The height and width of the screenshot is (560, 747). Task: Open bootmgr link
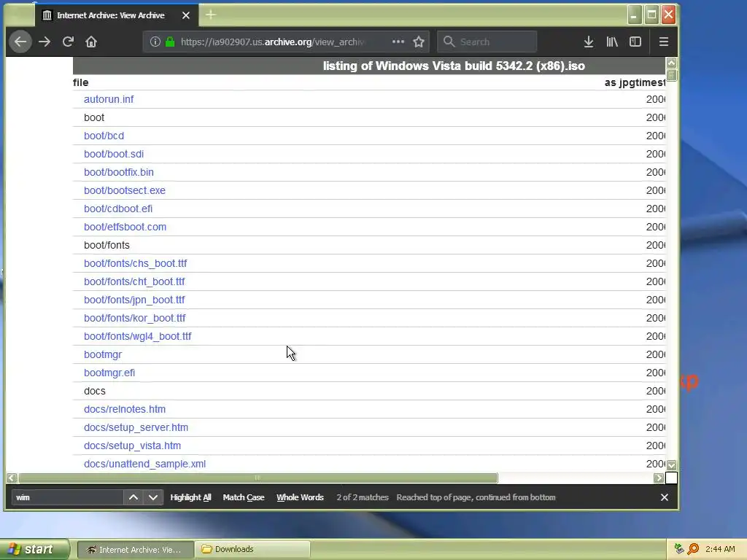(x=103, y=354)
